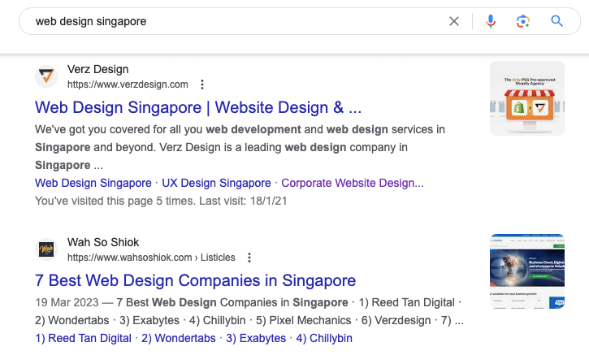This screenshot has height=364, width=589.
Task: Open Google Lens image search icon
Action: pos(523,21)
